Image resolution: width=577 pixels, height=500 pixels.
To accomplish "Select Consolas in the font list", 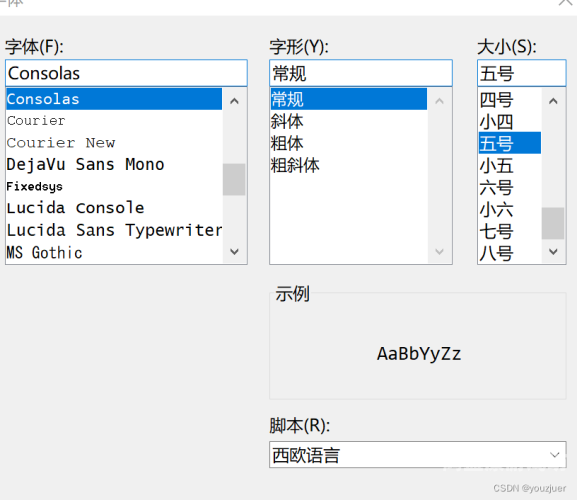I will click(114, 99).
